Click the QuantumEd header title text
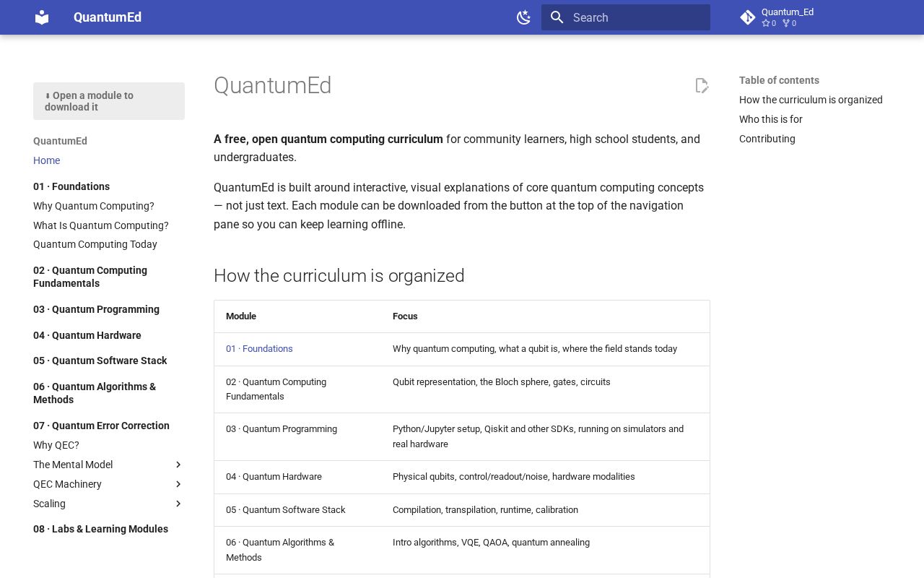The image size is (924, 578). [x=108, y=17]
